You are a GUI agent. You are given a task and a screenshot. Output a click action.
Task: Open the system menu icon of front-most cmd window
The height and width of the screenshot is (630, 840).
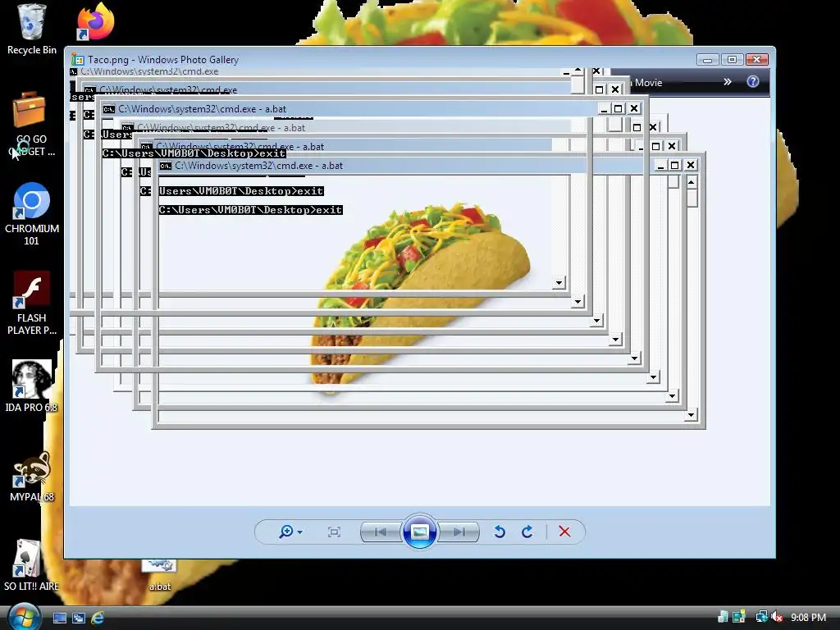pyautogui.click(x=166, y=166)
